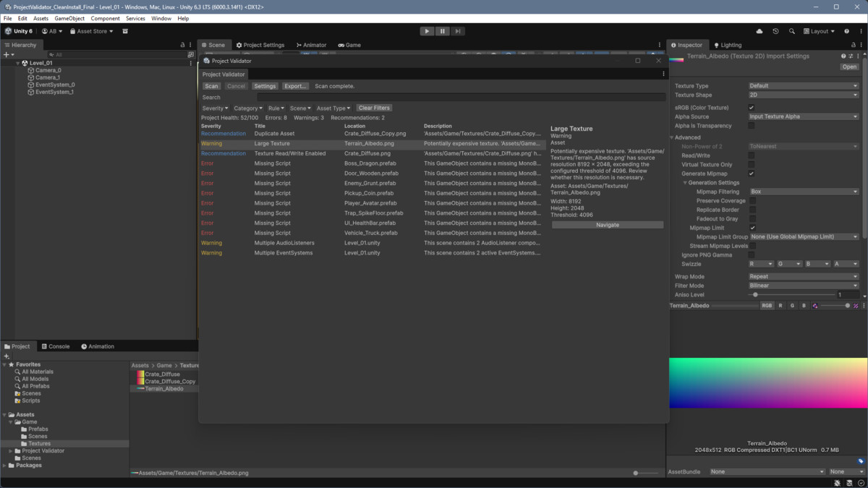
Task: Click the global search magnifier icon
Action: (x=791, y=31)
